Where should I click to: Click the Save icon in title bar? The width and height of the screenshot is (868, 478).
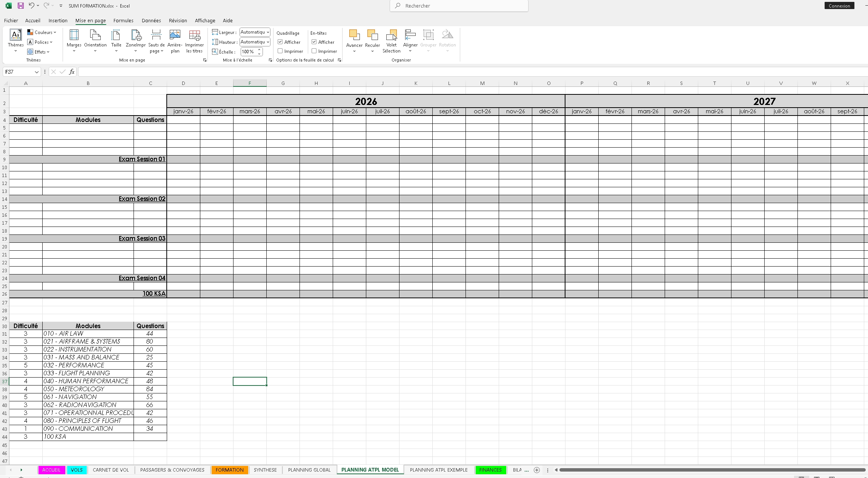click(21, 6)
